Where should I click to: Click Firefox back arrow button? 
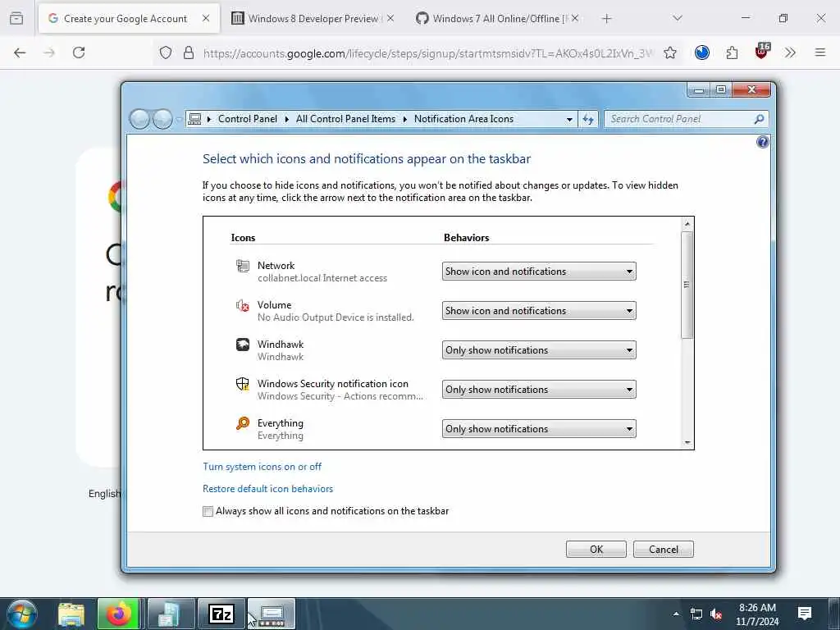pos(20,52)
